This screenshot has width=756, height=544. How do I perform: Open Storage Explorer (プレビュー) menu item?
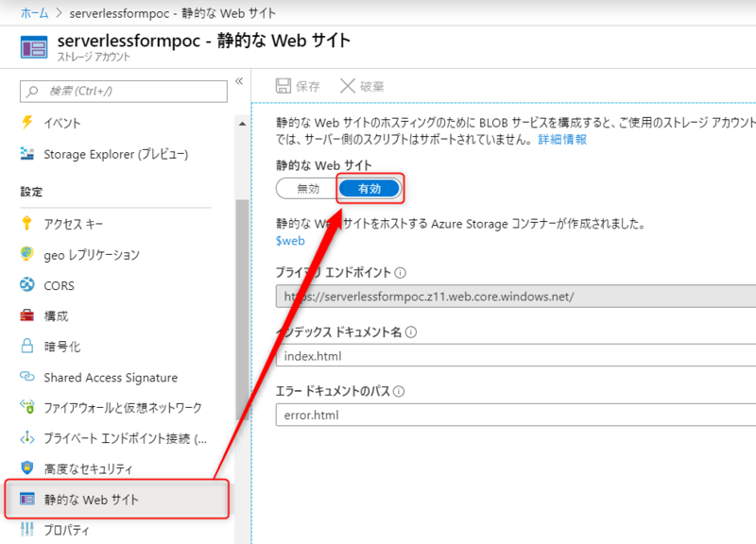(x=115, y=154)
